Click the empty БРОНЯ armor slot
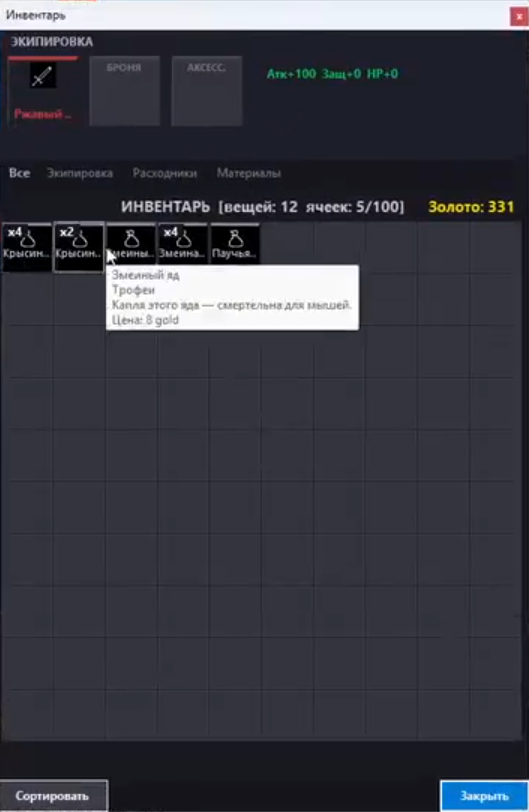 [x=124, y=91]
